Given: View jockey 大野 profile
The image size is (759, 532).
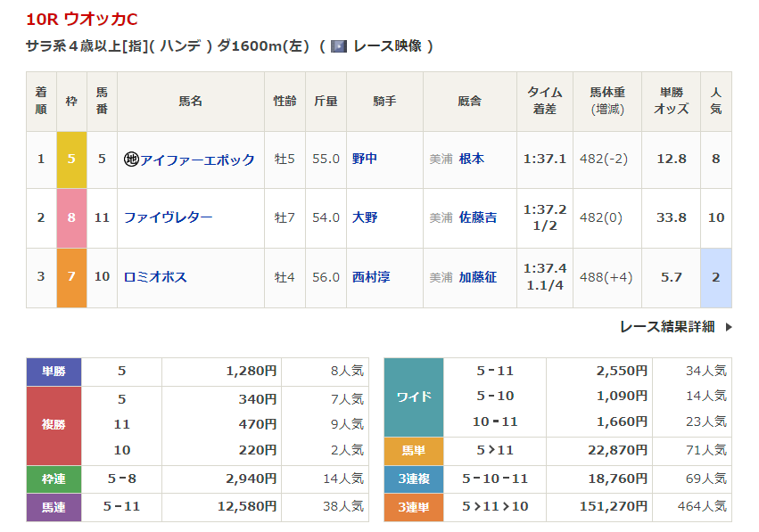Looking at the screenshot, I should click(x=365, y=217).
